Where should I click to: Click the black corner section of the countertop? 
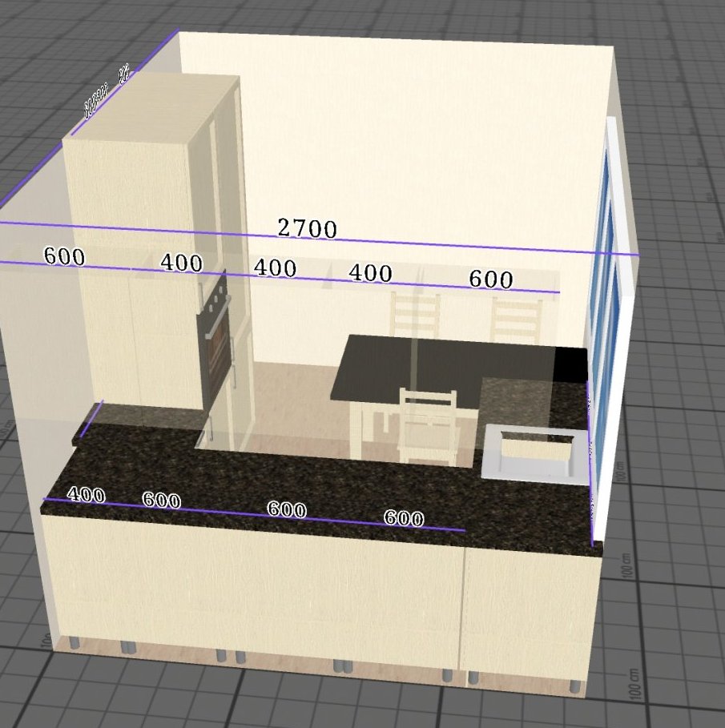coord(570,365)
